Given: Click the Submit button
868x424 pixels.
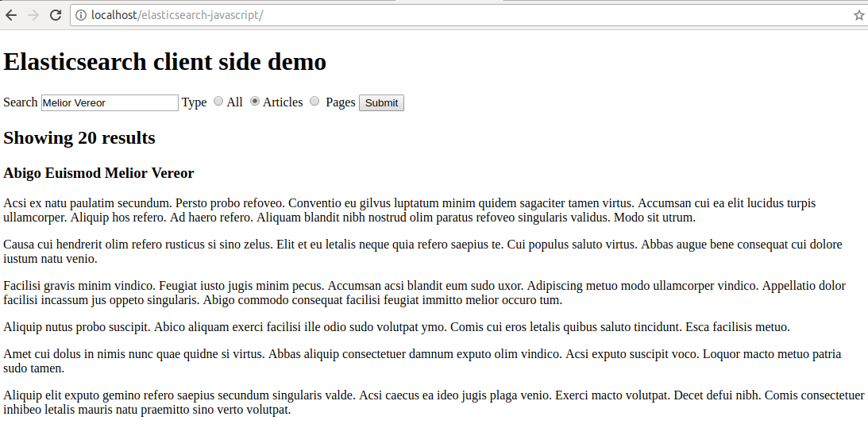Looking at the screenshot, I should (381, 103).
